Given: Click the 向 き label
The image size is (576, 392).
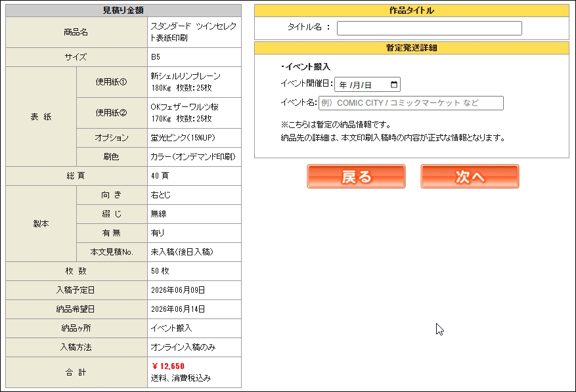Looking at the screenshot, I should point(112,195).
